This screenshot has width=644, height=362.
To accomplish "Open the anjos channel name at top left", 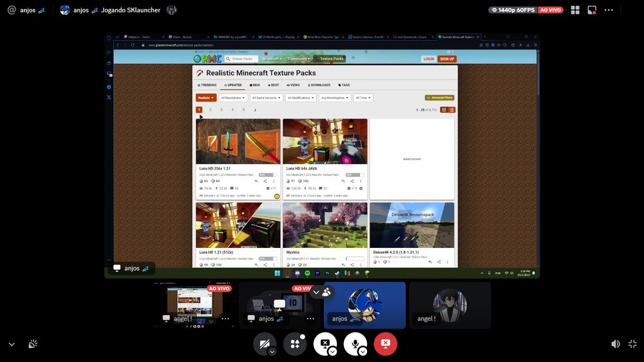I will [28, 10].
